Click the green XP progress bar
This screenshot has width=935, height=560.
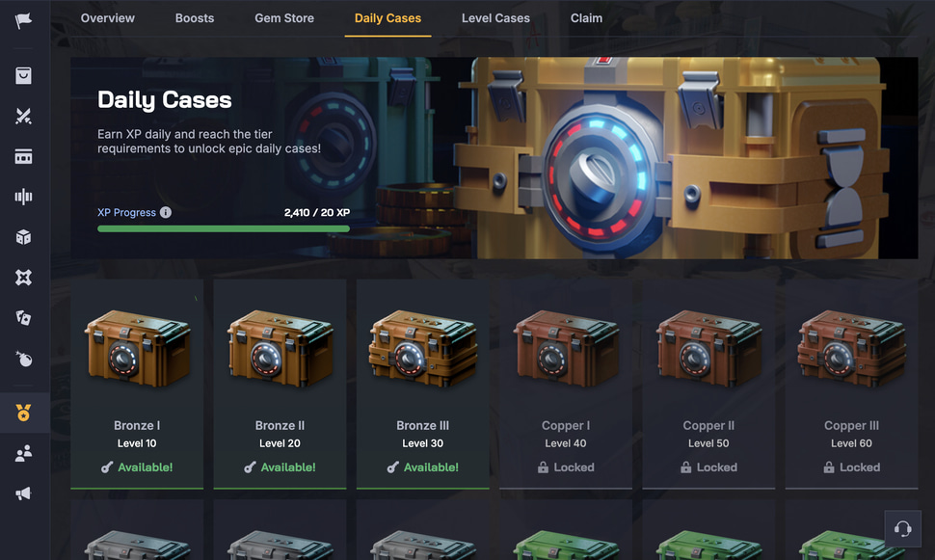[x=224, y=228]
